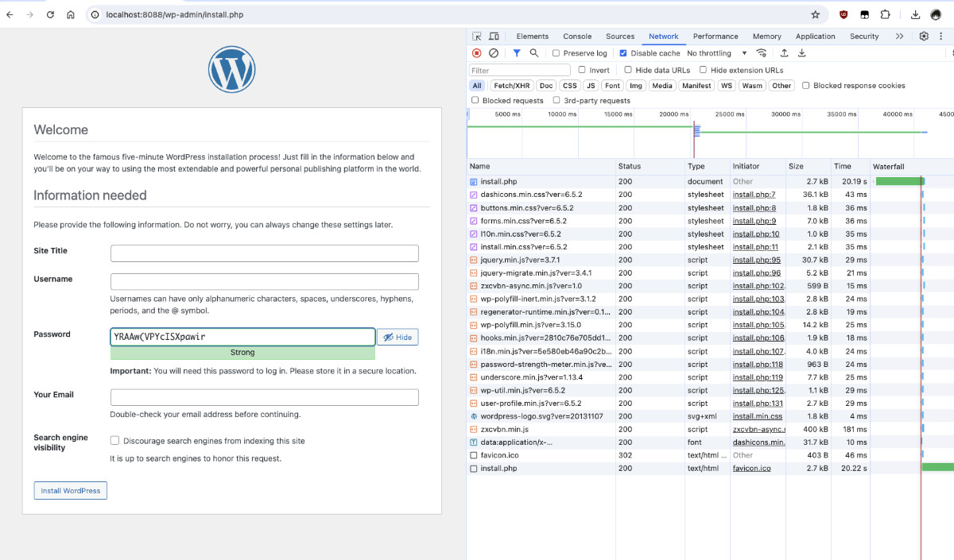Export HAR with the download arrow

click(x=802, y=53)
